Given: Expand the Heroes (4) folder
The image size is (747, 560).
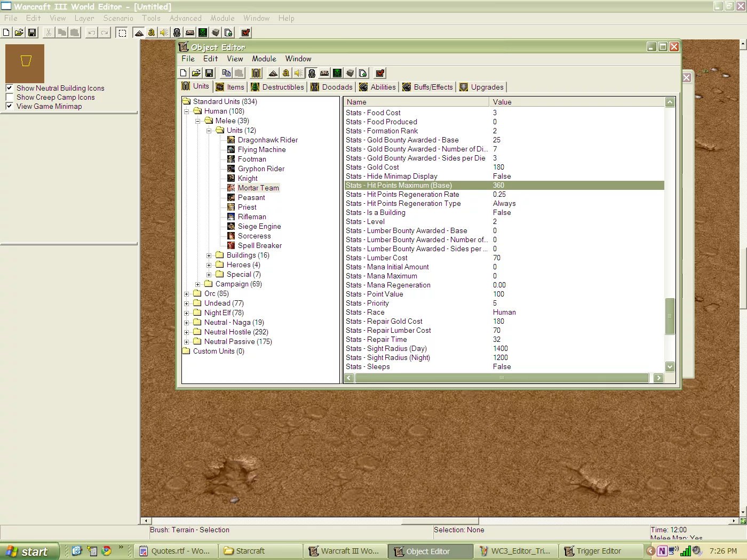Looking at the screenshot, I should point(209,265).
